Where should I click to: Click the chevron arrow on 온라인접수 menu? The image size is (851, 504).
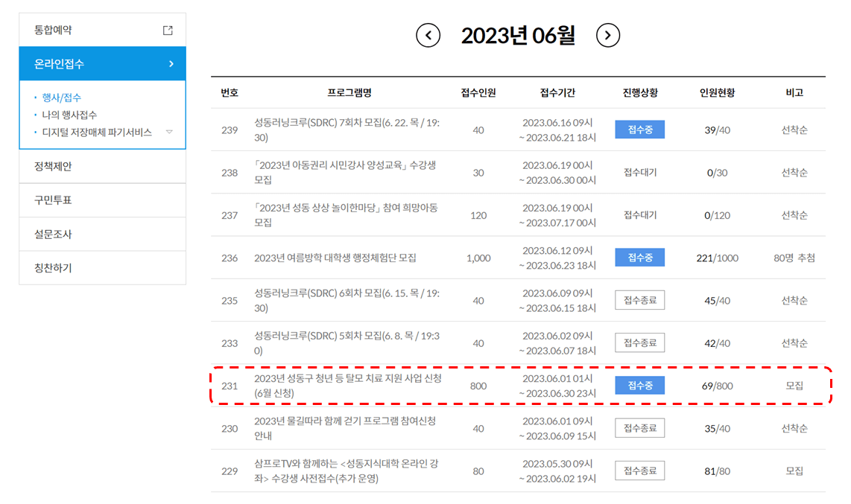pos(171,64)
